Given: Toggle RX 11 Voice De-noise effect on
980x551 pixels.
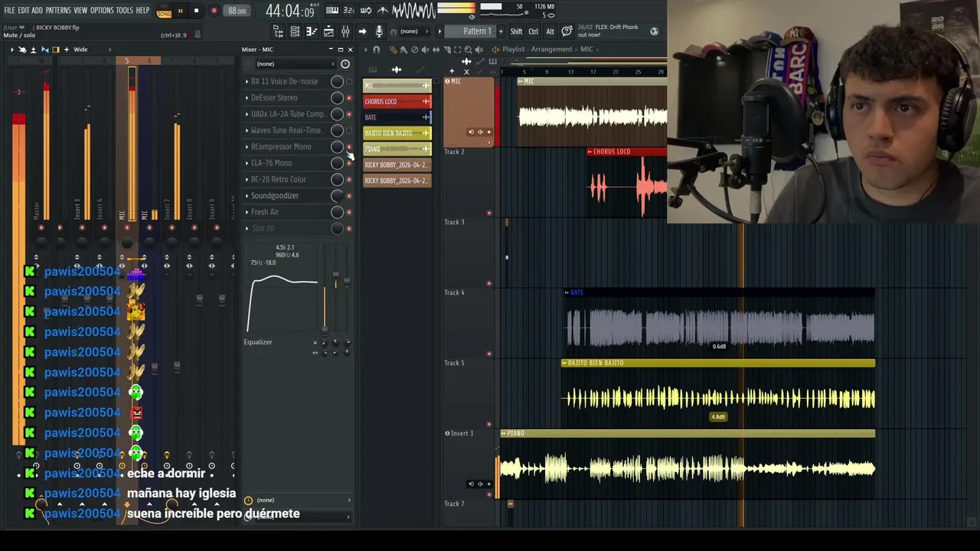Looking at the screenshot, I should [349, 81].
